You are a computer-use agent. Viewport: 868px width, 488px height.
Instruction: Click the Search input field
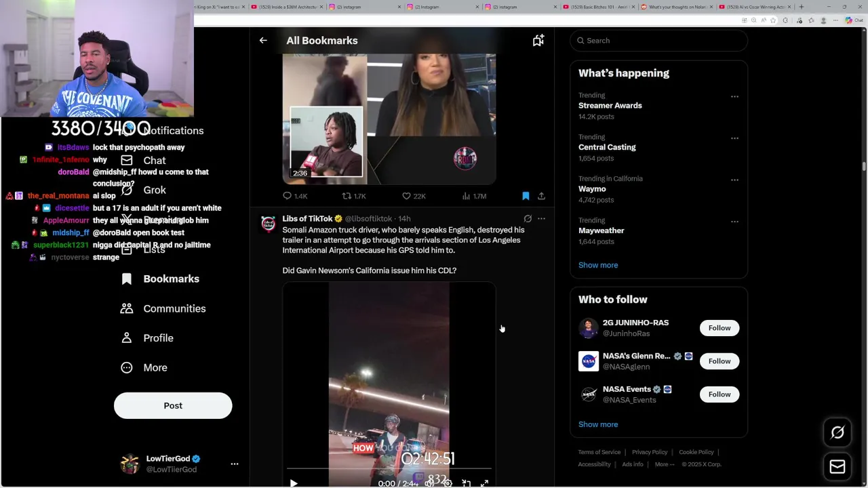click(658, 41)
